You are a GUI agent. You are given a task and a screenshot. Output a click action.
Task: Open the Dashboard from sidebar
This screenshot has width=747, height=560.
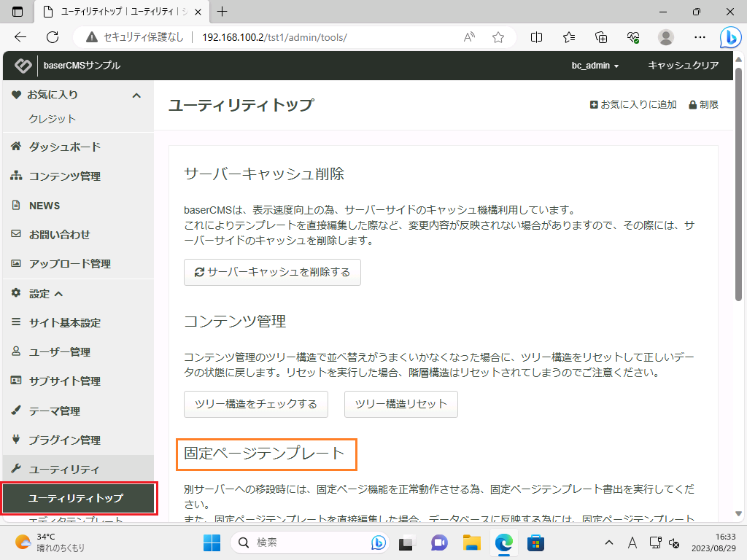(x=64, y=147)
